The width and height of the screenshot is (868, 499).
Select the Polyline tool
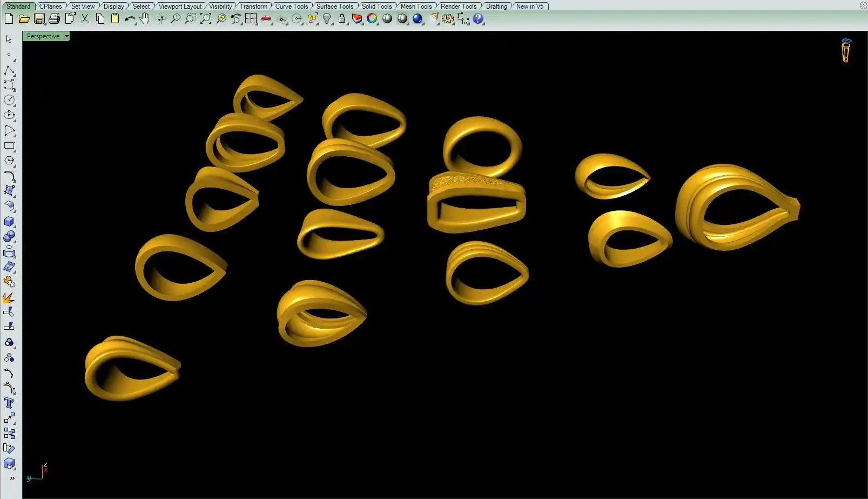[x=9, y=71]
